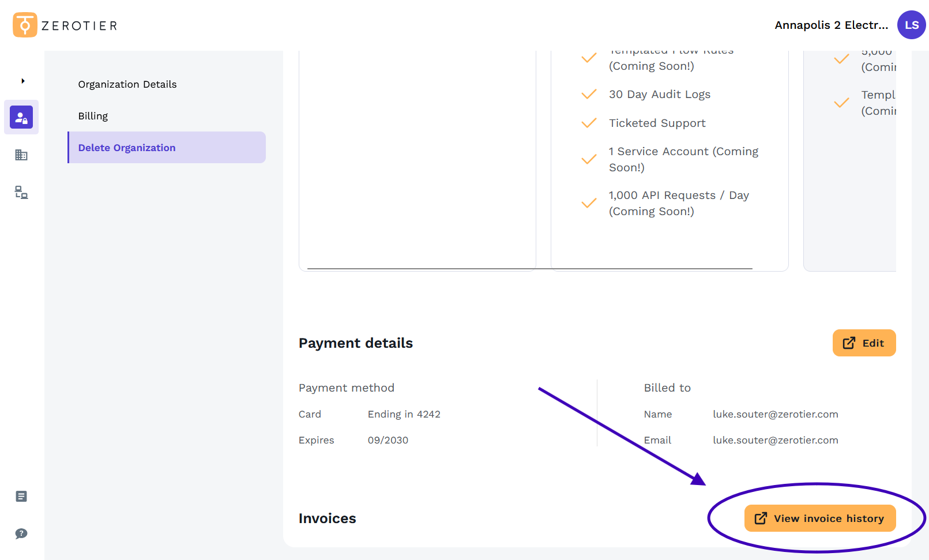Select Delete Organization navigation item
The width and height of the screenshot is (929, 560).
(x=127, y=147)
